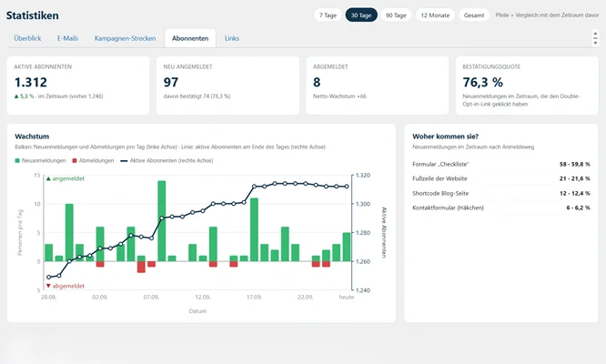The image size is (606, 364).
Task: Click the green angemeldet triangle marker
Action: pyautogui.click(x=48, y=179)
